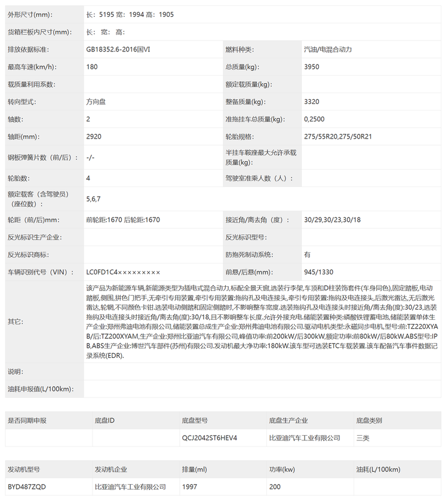Select the track width value 前轮距:1670 后轮距:1670

point(123,220)
